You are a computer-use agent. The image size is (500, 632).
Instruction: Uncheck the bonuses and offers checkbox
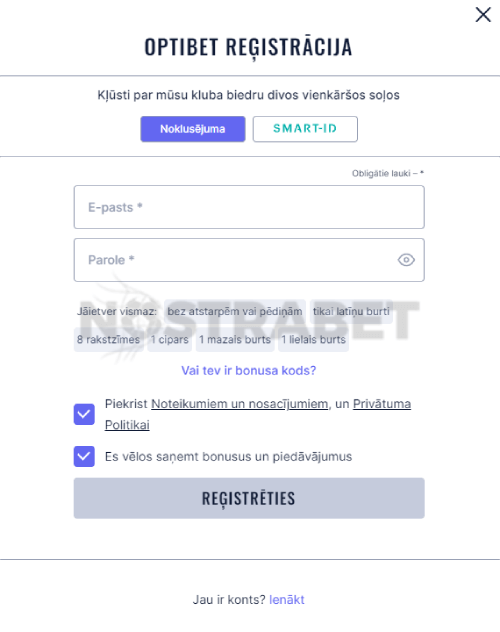[84, 456]
